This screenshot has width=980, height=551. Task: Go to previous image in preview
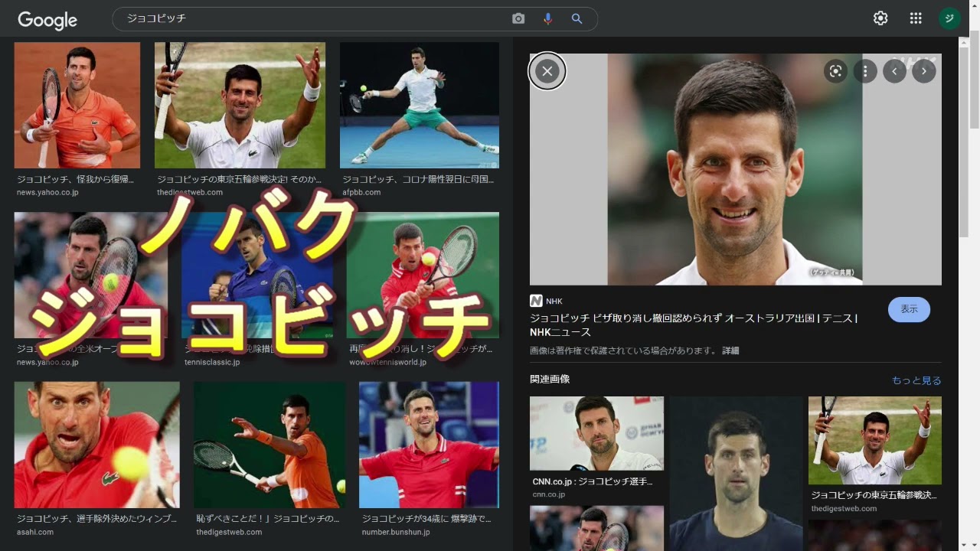(x=894, y=71)
